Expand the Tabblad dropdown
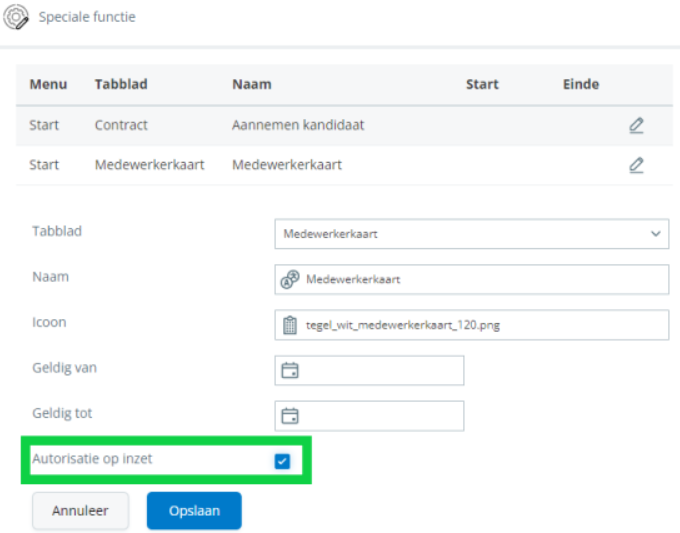The width and height of the screenshot is (680, 533). click(470, 234)
